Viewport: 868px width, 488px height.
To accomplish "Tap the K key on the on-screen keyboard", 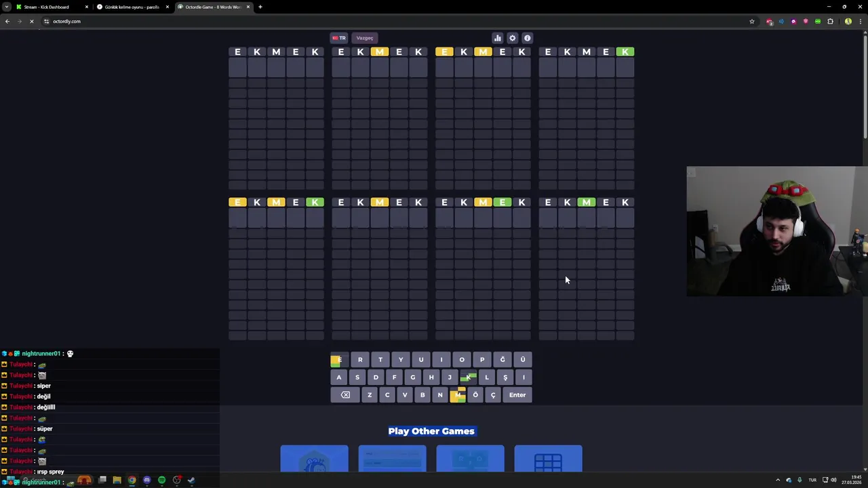I will point(468,378).
